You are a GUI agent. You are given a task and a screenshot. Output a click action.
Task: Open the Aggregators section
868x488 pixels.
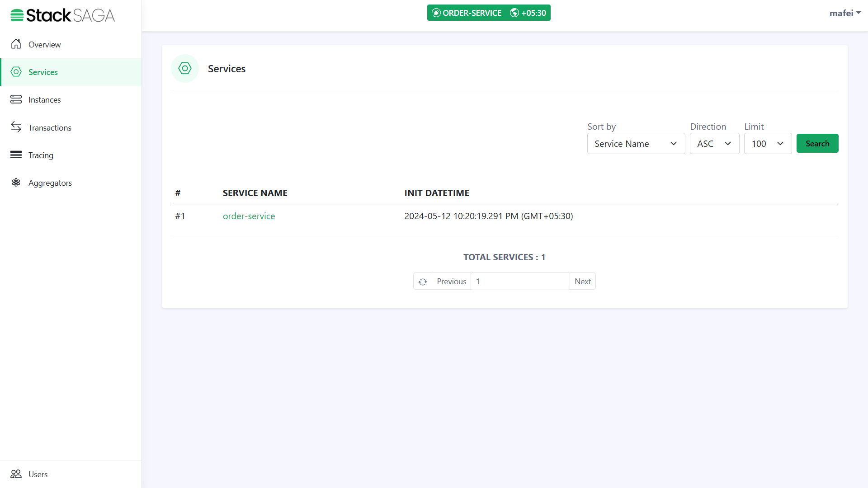71,183
